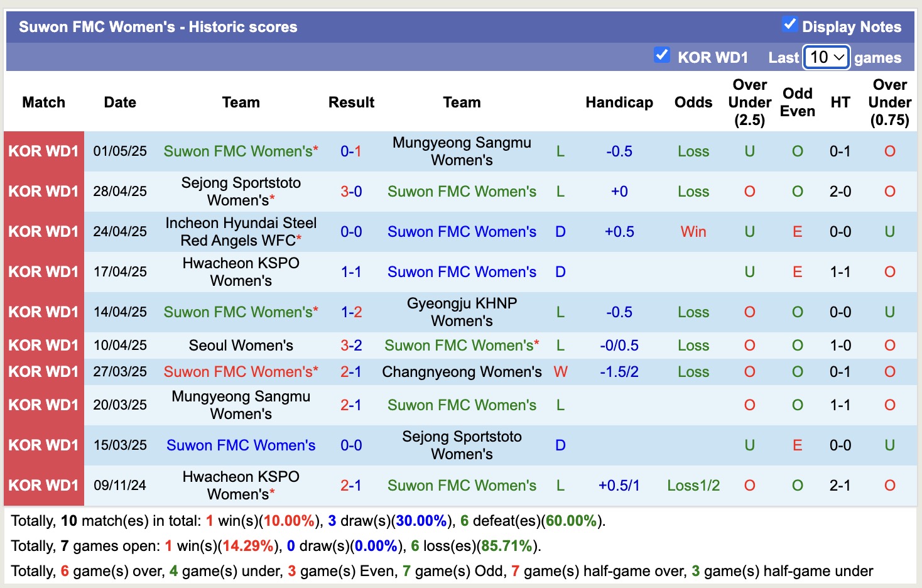Screen dimensions: 922x588
Task: Click the KOR WD1 red row label
Action: [43, 151]
